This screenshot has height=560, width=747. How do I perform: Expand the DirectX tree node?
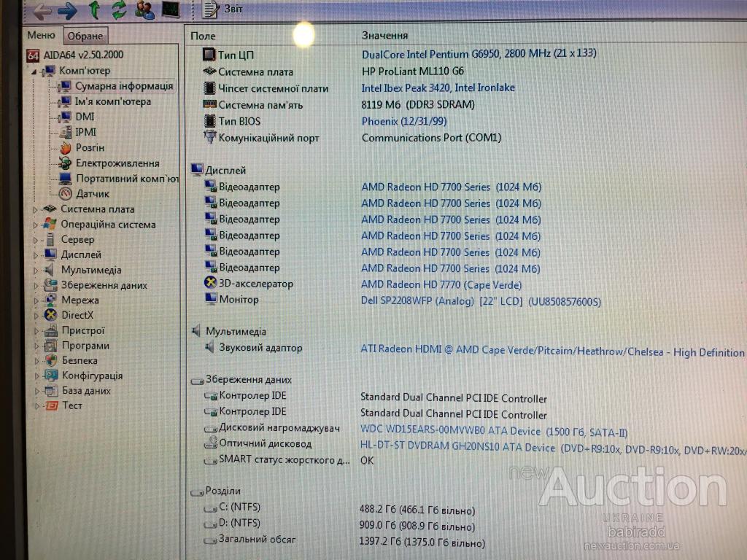point(36,316)
